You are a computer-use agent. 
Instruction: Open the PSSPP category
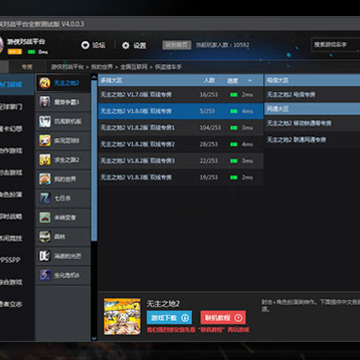tap(11, 260)
